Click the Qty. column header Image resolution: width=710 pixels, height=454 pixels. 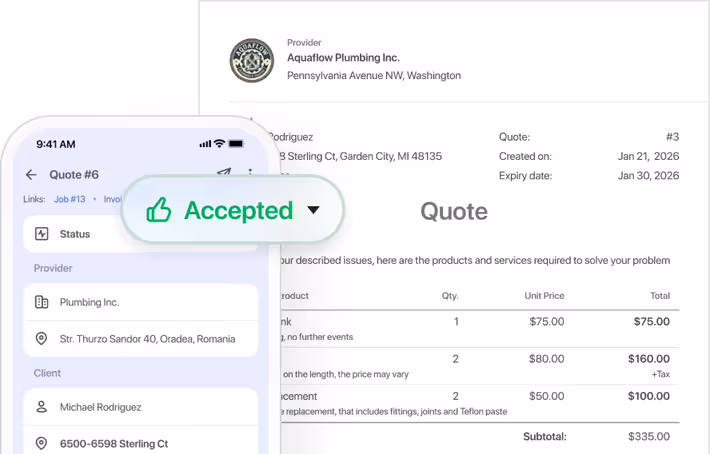pyautogui.click(x=450, y=296)
